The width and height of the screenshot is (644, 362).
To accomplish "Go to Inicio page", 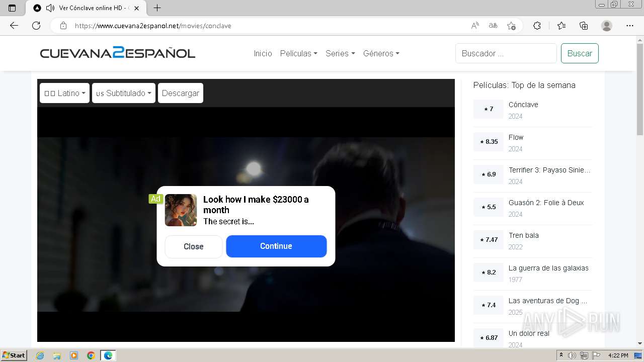I will tap(263, 53).
